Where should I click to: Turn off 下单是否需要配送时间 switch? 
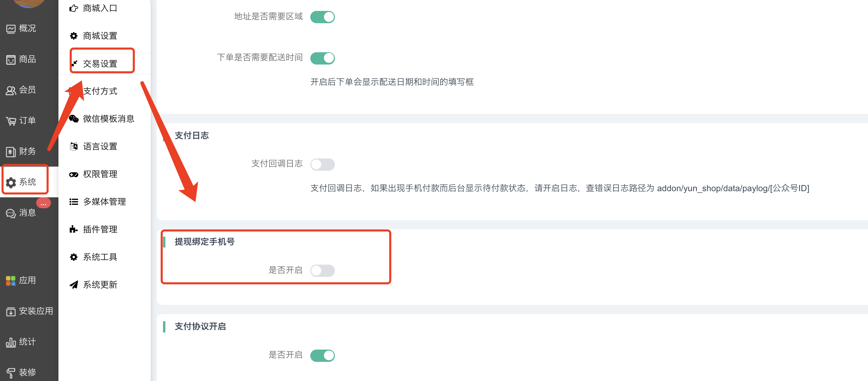pyautogui.click(x=322, y=58)
